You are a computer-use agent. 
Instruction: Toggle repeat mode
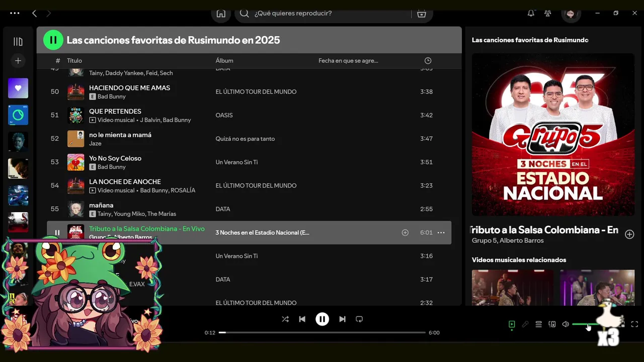coord(359,319)
